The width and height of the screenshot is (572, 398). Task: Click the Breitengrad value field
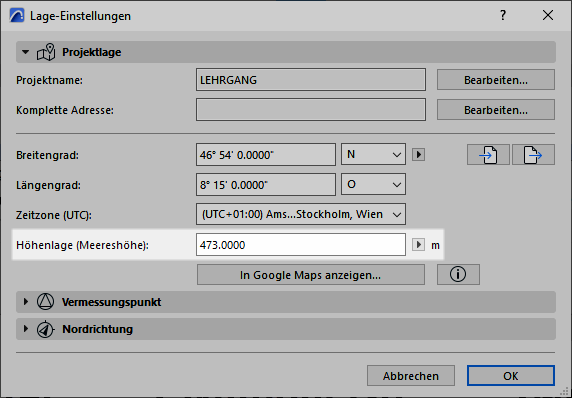[x=266, y=155]
